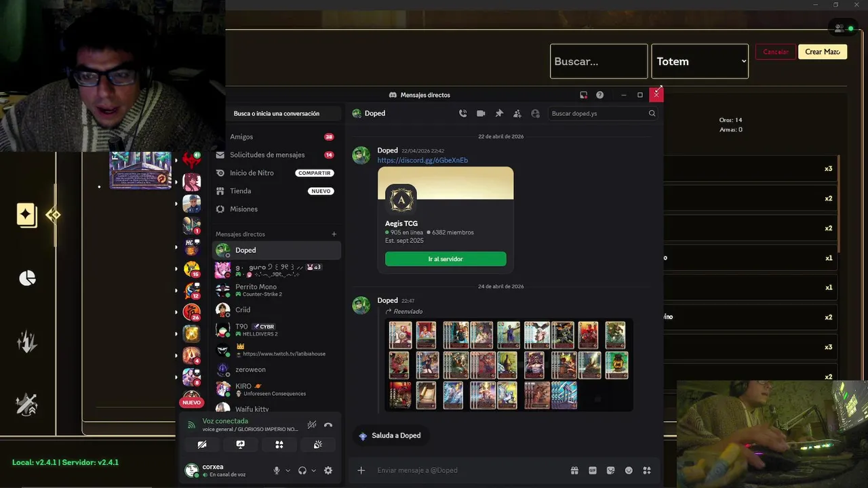Open Perrito Mono direct message

click(276, 290)
